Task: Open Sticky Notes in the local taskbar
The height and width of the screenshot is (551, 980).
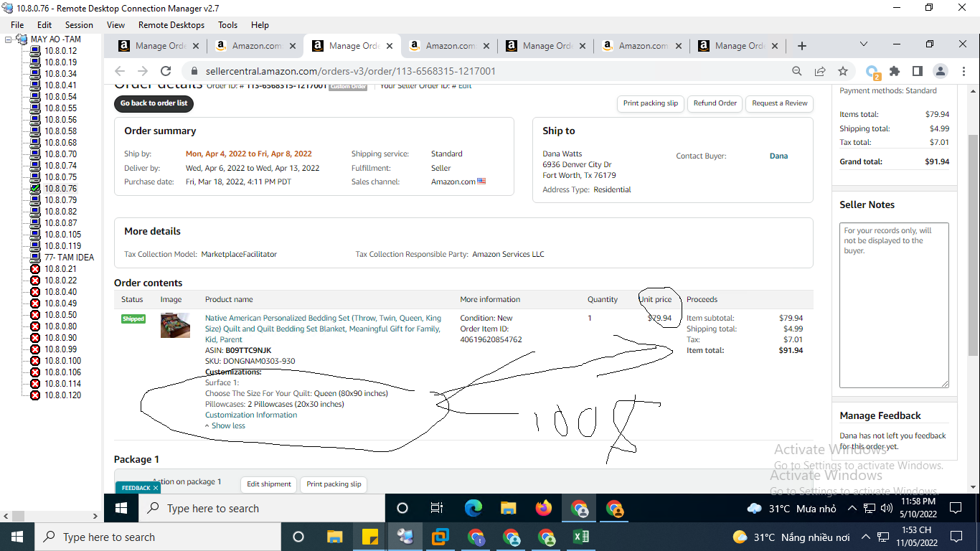Action: tap(370, 537)
